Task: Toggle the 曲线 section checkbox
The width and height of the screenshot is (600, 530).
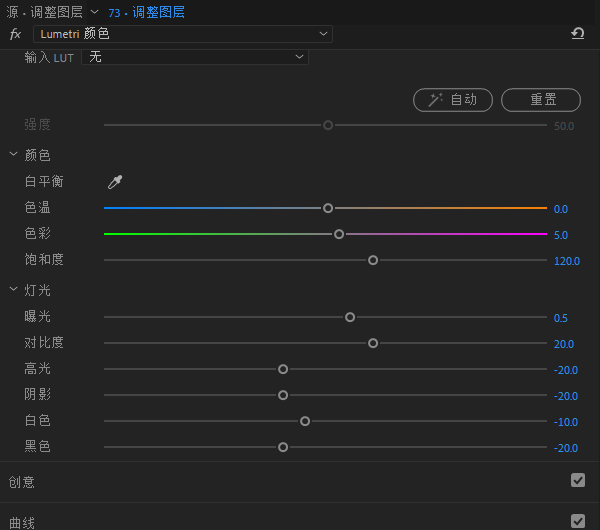Action: click(577, 521)
